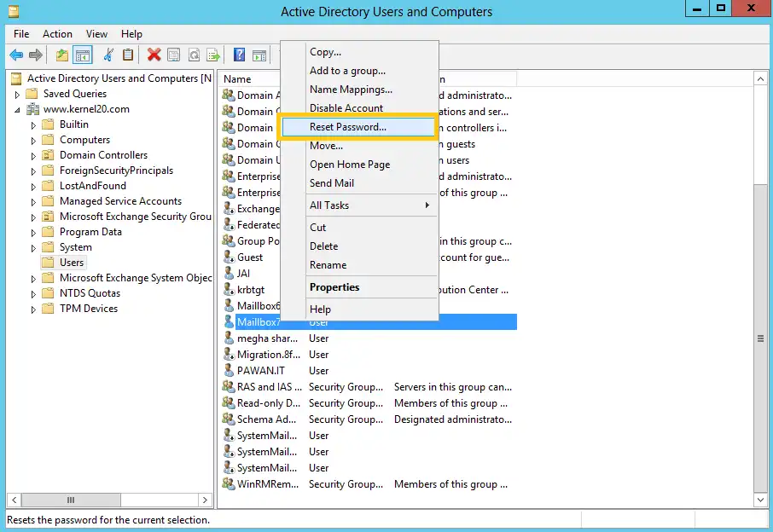Open the Help menu in menu bar
Screen dimensions: 773x532
click(x=131, y=34)
